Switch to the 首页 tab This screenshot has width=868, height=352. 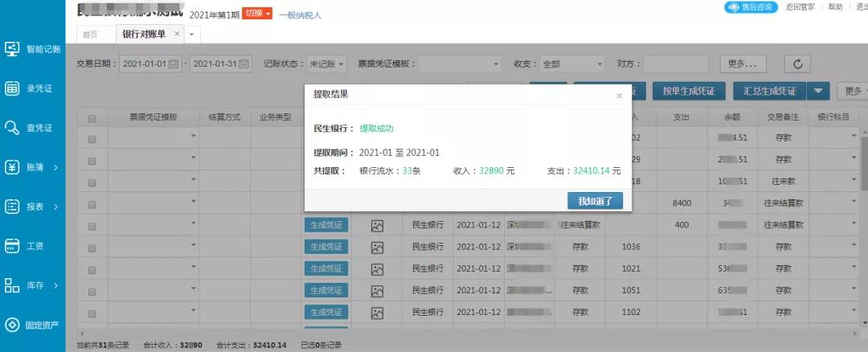[x=89, y=35]
